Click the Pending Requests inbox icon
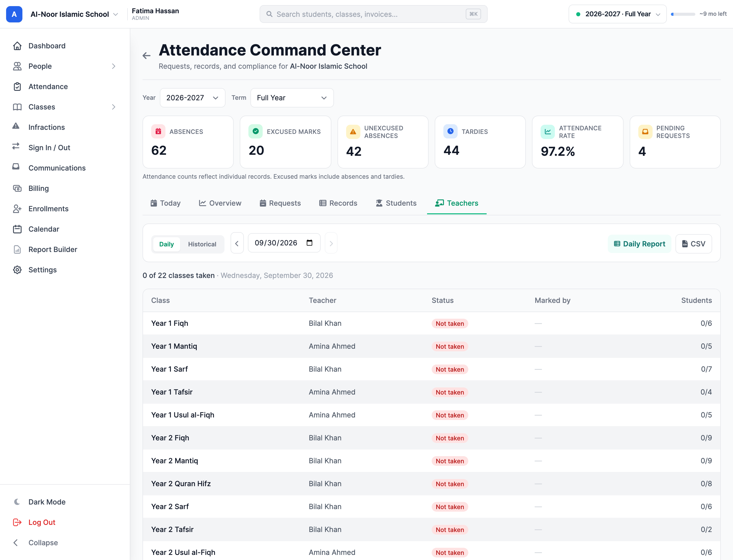Screen dimensions: 733x560 645,132
